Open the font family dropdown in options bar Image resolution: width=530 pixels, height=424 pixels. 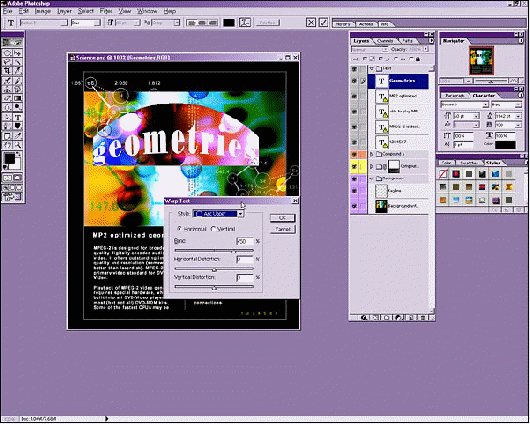[x=44, y=23]
